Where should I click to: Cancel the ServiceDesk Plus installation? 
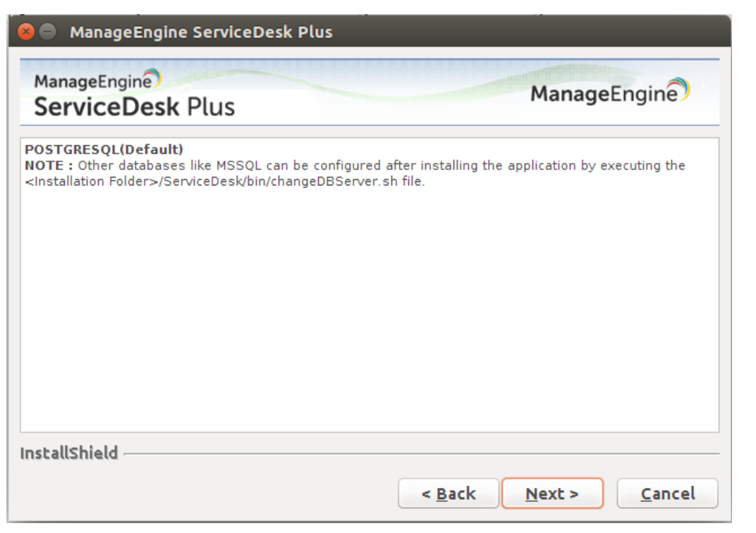(667, 494)
